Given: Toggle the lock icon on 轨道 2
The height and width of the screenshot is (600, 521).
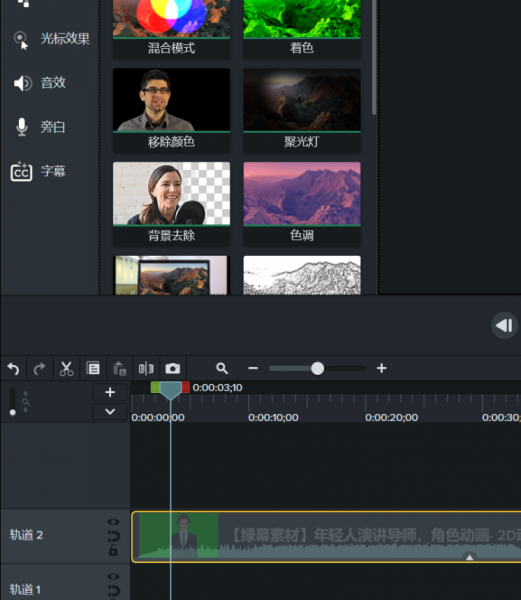Looking at the screenshot, I should 113,551.
